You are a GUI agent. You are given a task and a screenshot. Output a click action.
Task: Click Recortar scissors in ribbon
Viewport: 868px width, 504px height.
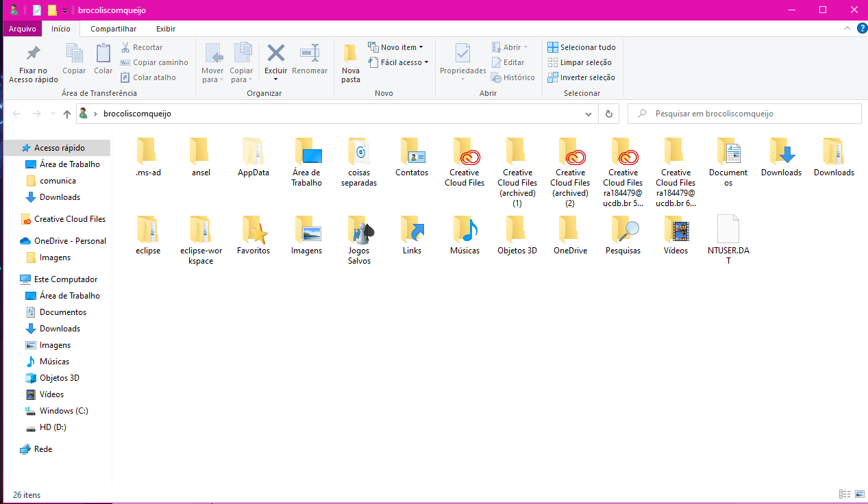[142, 47]
